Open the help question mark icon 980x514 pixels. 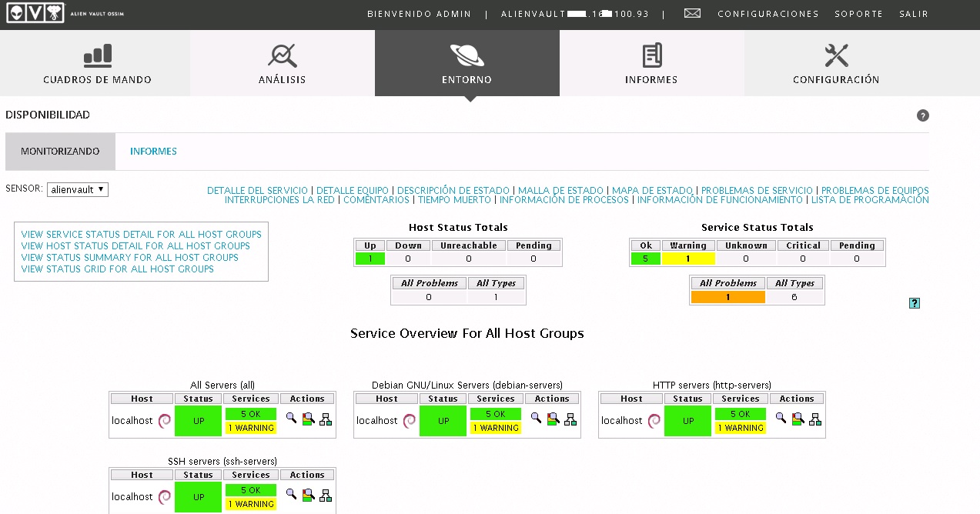[x=922, y=115]
